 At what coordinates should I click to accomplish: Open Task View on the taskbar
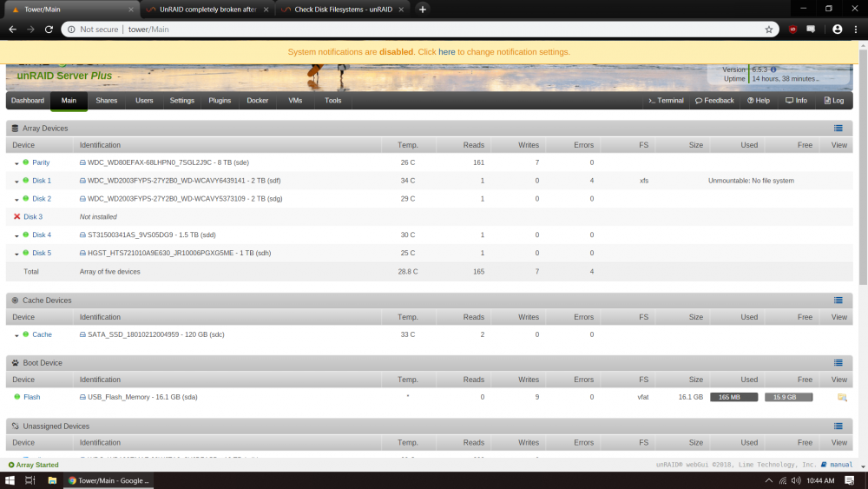30,480
